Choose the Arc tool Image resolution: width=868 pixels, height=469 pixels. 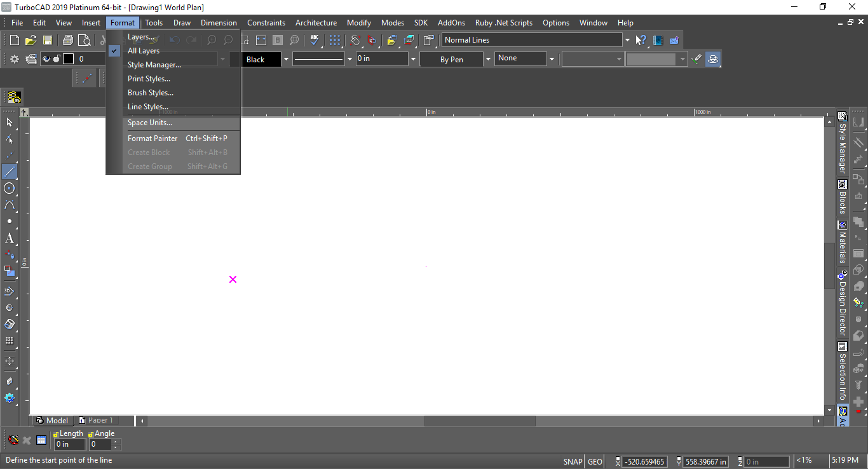[10, 205]
